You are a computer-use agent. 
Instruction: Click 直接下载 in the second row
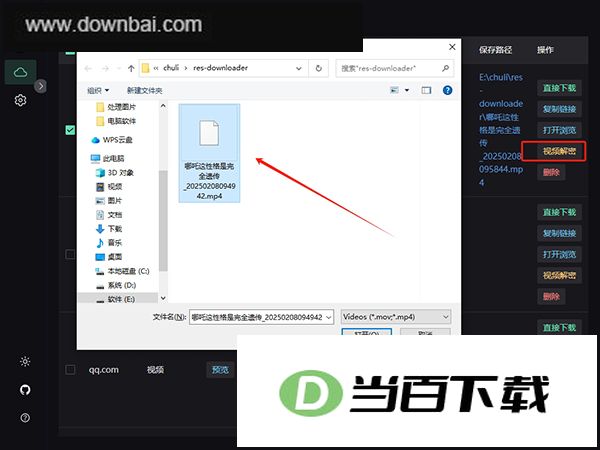pyautogui.click(x=559, y=212)
